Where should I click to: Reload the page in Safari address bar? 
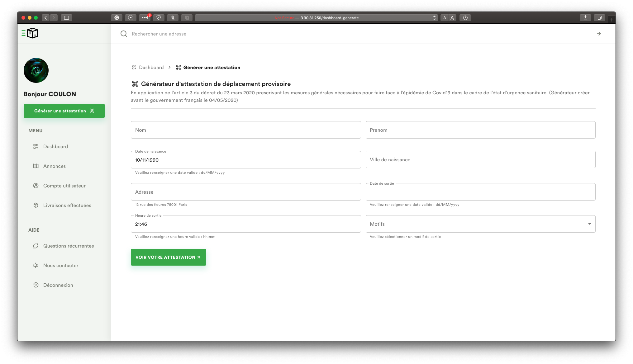(x=434, y=18)
